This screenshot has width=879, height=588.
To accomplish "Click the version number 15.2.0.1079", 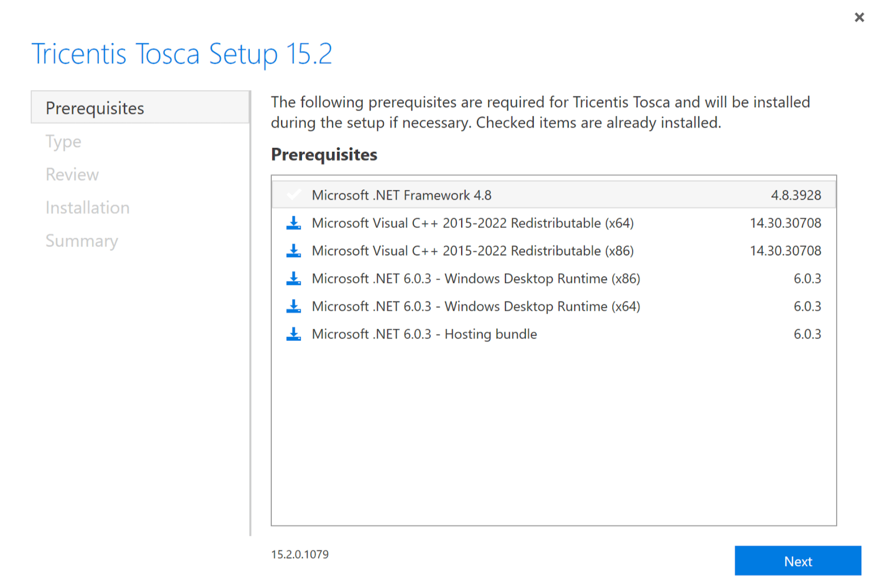I will [x=299, y=555].
